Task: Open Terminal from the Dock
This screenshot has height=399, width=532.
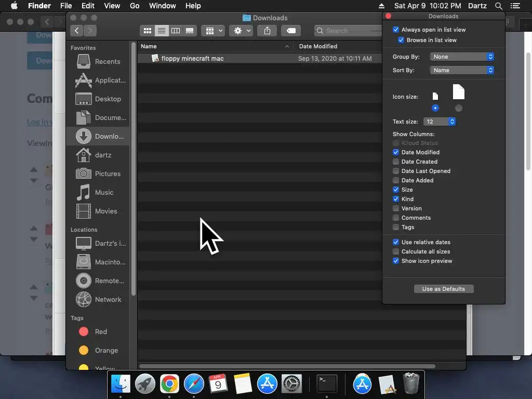Action: 327,384
